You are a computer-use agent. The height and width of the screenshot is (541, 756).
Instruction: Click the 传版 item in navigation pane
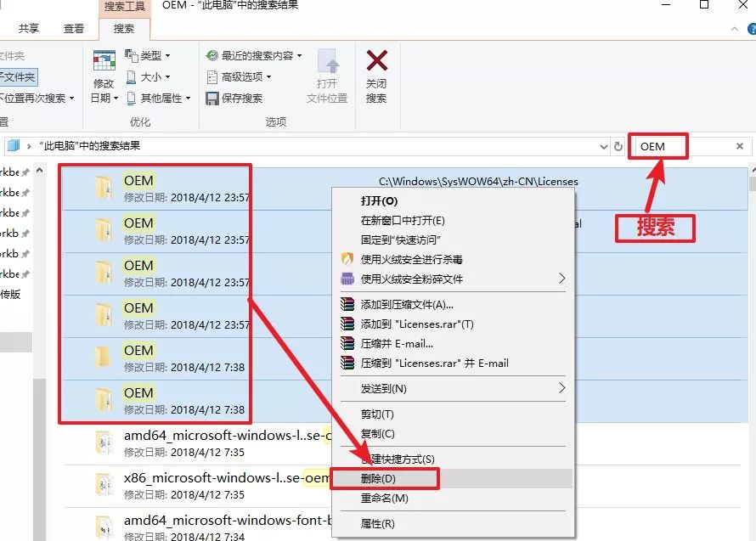[10, 294]
